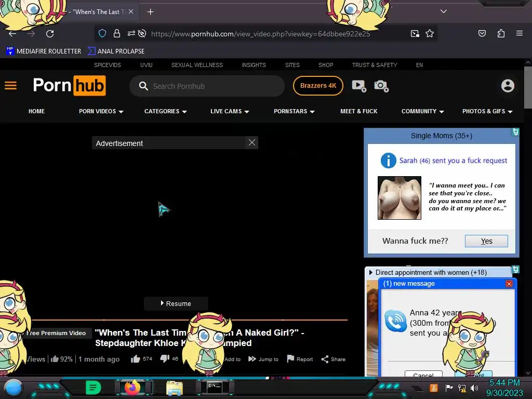
Task: Close the Advertisement overlay with X
Action: pos(252,142)
